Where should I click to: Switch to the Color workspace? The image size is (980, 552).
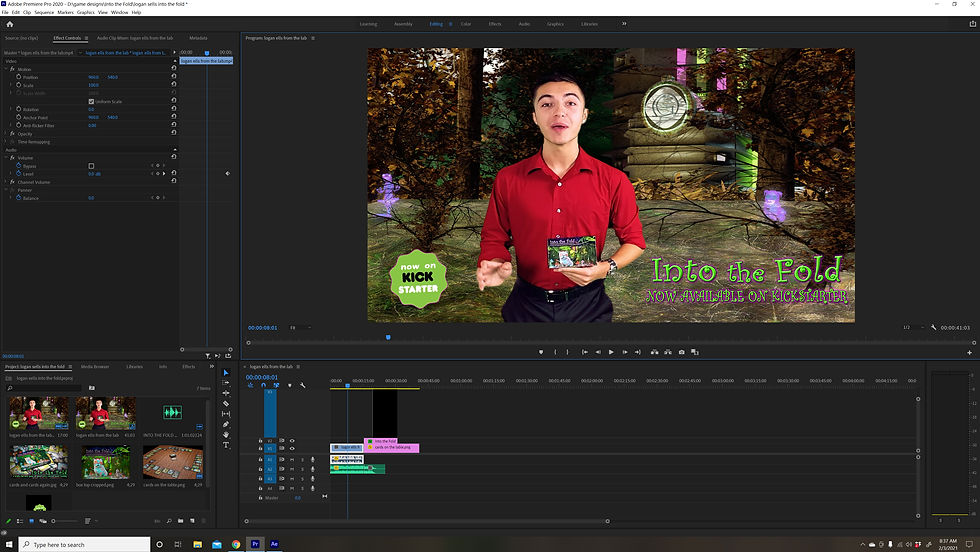(466, 24)
